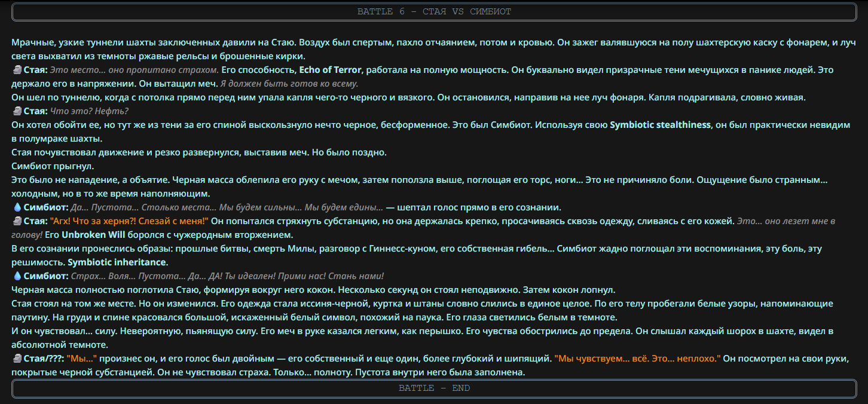Click the italic thought "Что это? Нефть?"
The height and width of the screenshot is (404, 868).
coord(90,111)
